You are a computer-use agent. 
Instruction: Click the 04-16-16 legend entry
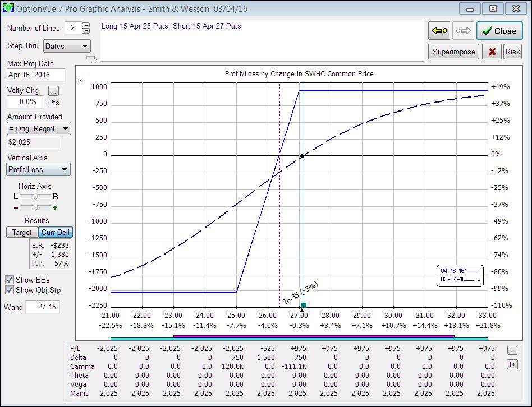(460, 271)
